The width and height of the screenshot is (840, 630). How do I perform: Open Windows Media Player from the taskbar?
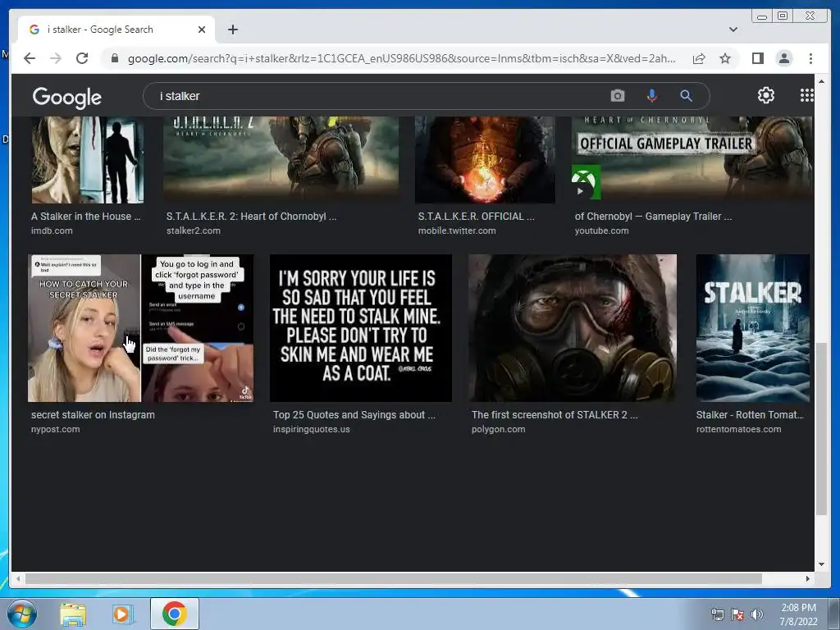122,614
